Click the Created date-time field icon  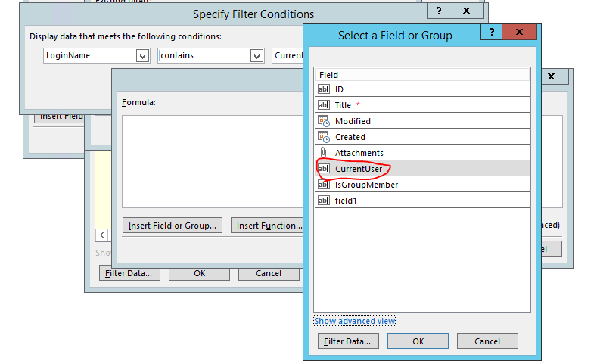324,137
